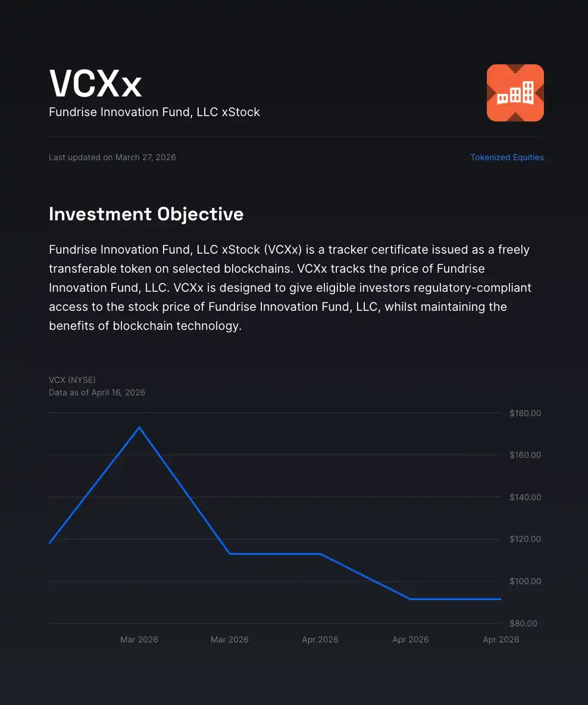Click the leftmost Mar 2026 x-axis label

[139, 640]
